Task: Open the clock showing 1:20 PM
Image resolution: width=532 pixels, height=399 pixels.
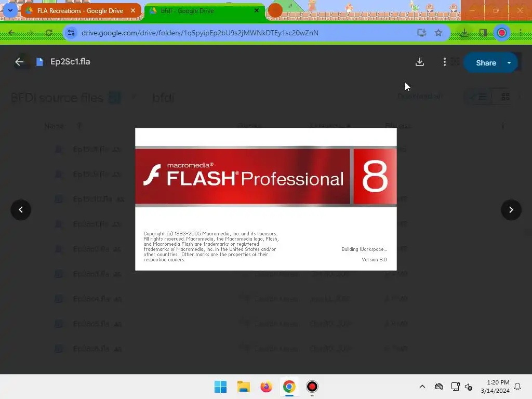Action: click(x=495, y=387)
